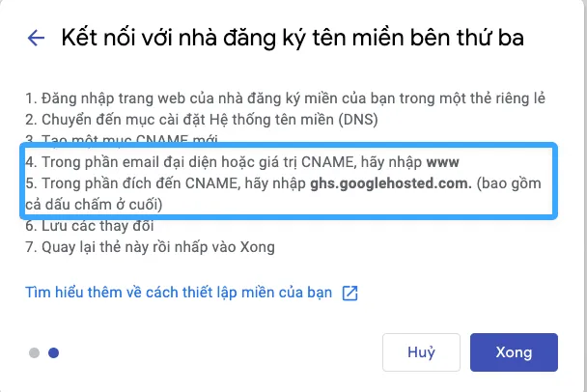Confirm by clicking the Xong button
This screenshot has height=392, width=587.
(x=514, y=353)
